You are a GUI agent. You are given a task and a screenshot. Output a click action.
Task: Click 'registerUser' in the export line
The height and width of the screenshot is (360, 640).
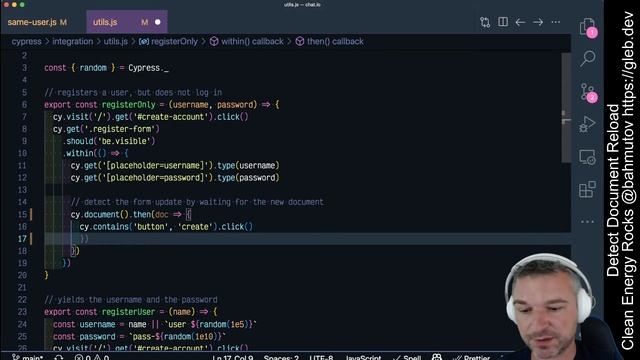[129, 312]
